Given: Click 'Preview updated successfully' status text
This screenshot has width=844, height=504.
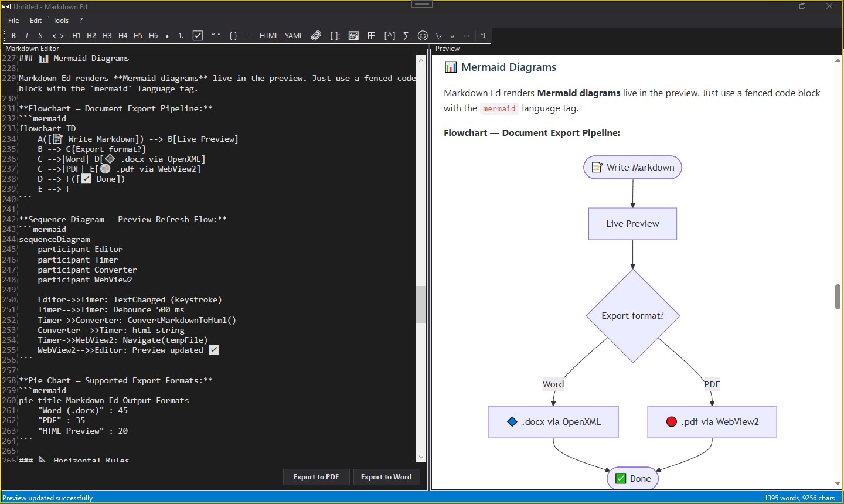Looking at the screenshot, I should (x=48, y=498).
